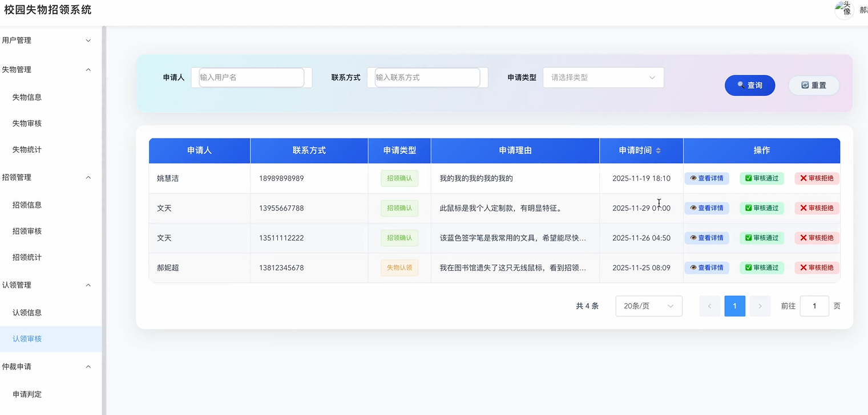Image resolution: width=868 pixels, height=415 pixels.
Task: Click the eye icon on 姚慧洁's 查看详情 button
Action: 692,178
